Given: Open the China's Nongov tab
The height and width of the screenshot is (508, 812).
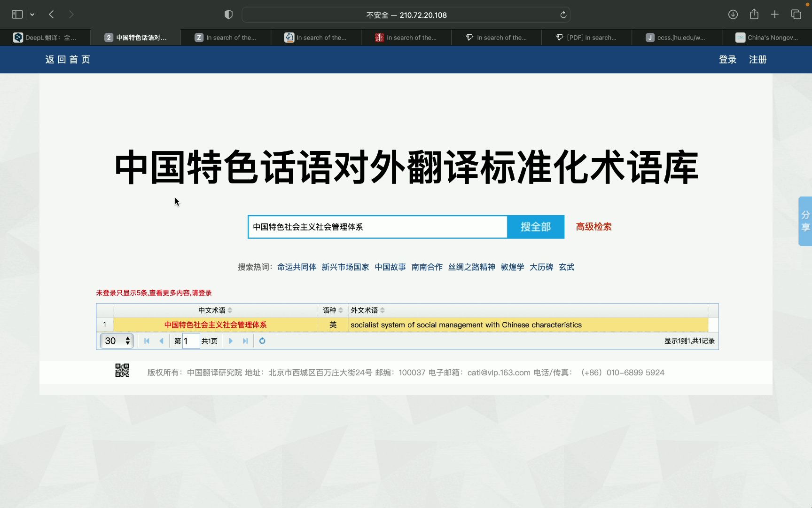Looking at the screenshot, I should (767, 38).
